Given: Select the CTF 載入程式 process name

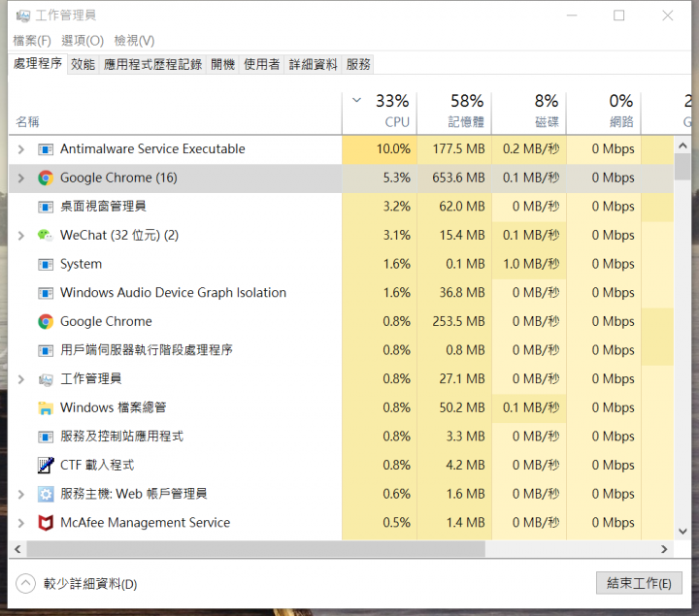Looking at the screenshot, I should tap(97, 466).
